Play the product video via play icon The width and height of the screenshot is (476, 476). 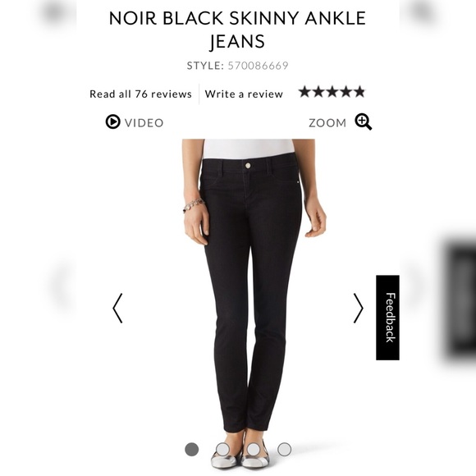click(x=112, y=121)
